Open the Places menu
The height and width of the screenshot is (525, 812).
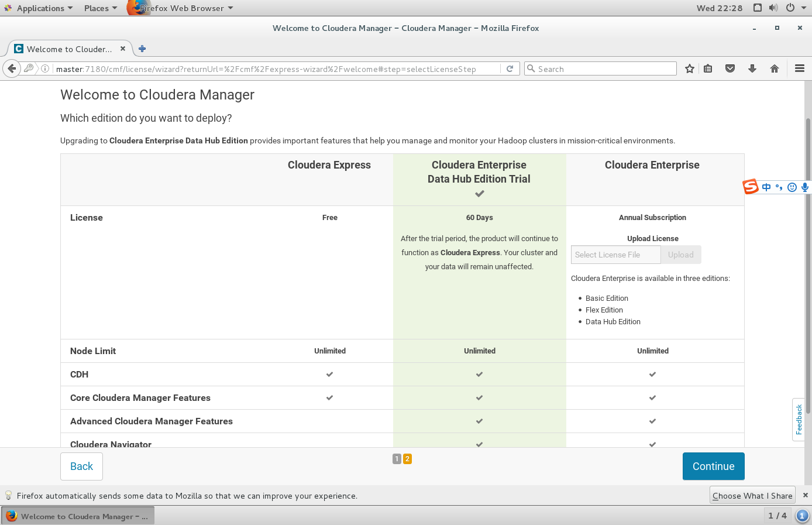[101, 8]
